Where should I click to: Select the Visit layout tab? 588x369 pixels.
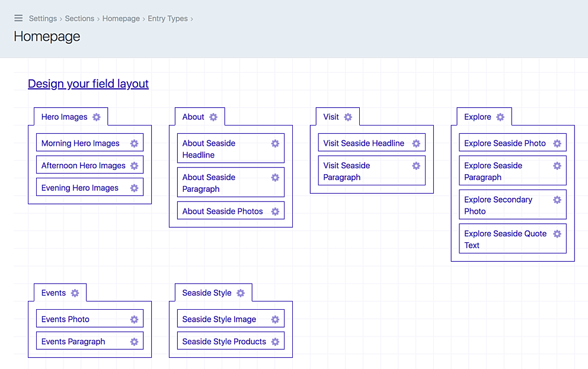338,117
